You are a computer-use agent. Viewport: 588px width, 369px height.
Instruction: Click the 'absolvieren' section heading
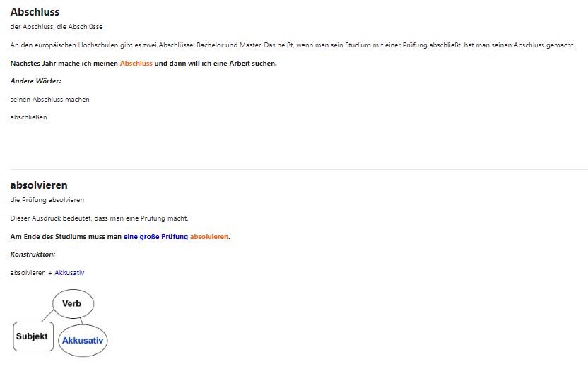(39, 185)
